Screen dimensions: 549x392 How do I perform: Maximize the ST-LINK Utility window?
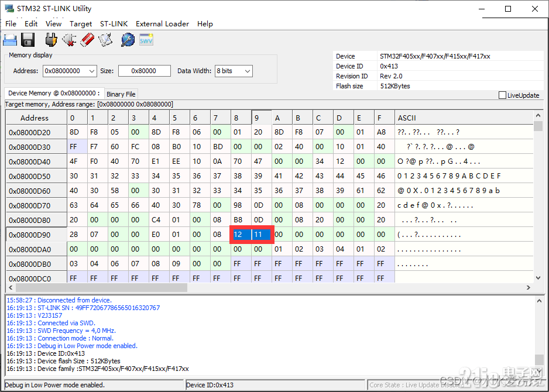point(508,9)
